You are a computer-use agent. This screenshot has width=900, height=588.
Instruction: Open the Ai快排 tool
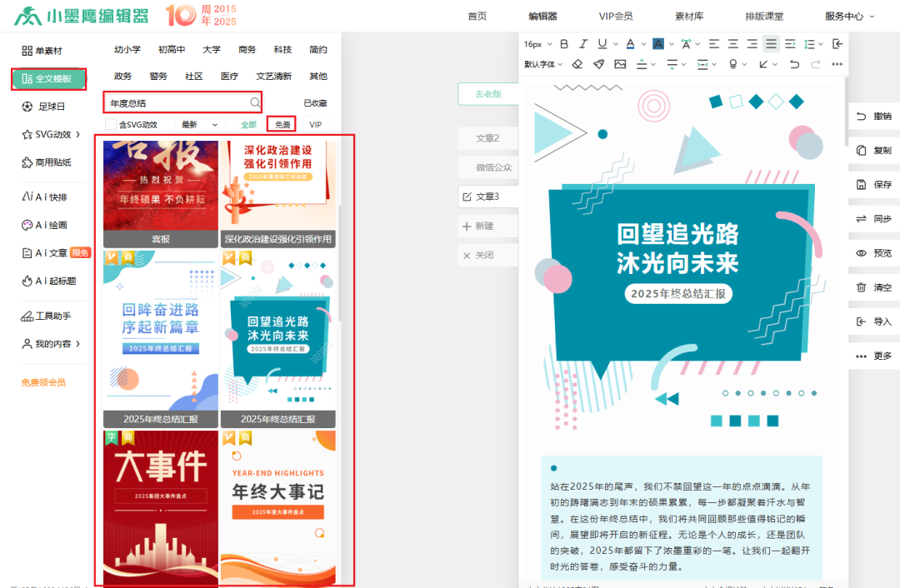point(45,197)
